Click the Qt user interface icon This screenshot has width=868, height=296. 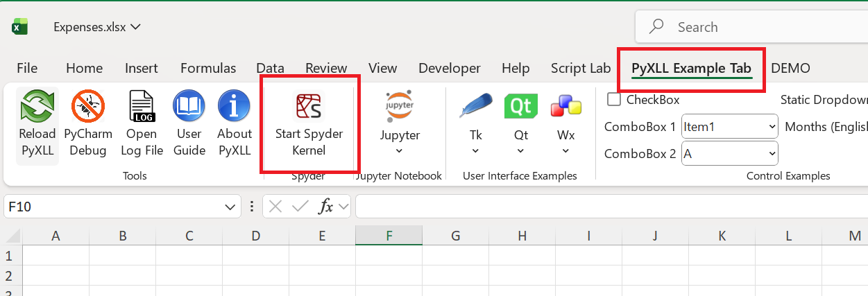click(520, 106)
